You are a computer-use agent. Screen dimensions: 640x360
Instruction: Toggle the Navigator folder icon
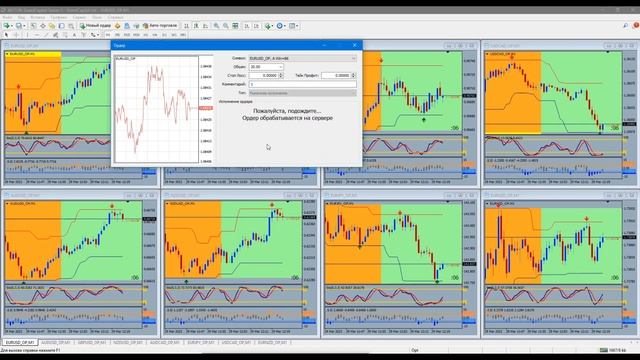[x=52, y=26]
